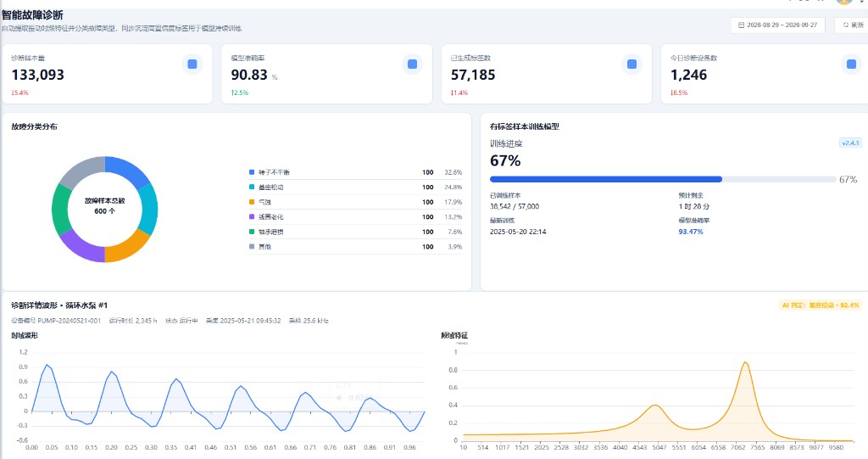Viewport: 868px width, 459px height.
Task: Click the 3.9% value in the fault legend
Action: tap(454, 247)
